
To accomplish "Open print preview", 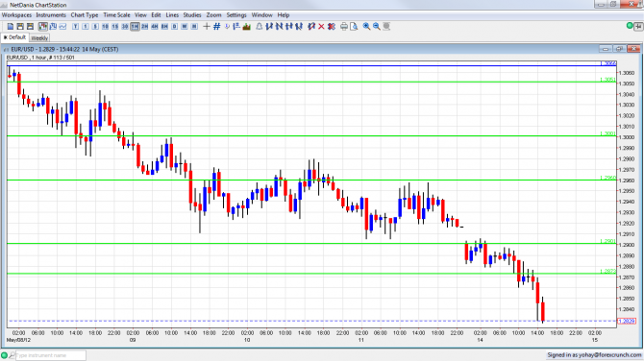I will point(354,26).
